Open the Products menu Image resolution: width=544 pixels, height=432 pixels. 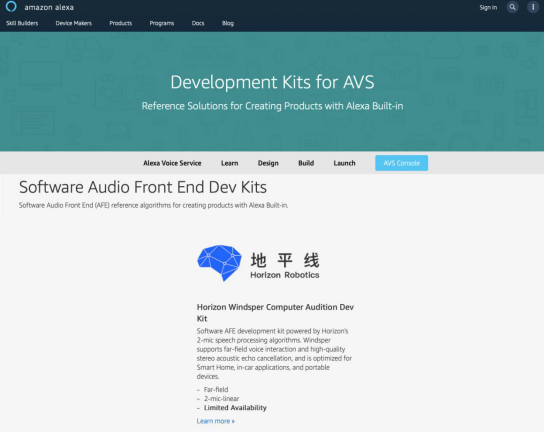pyautogui.click(x=121, y=23)
